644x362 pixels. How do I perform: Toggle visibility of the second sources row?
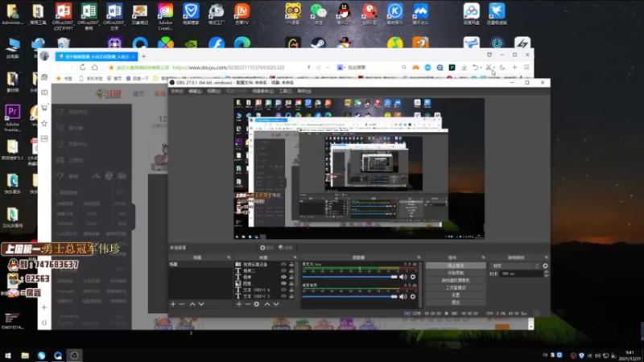[283, 271]
